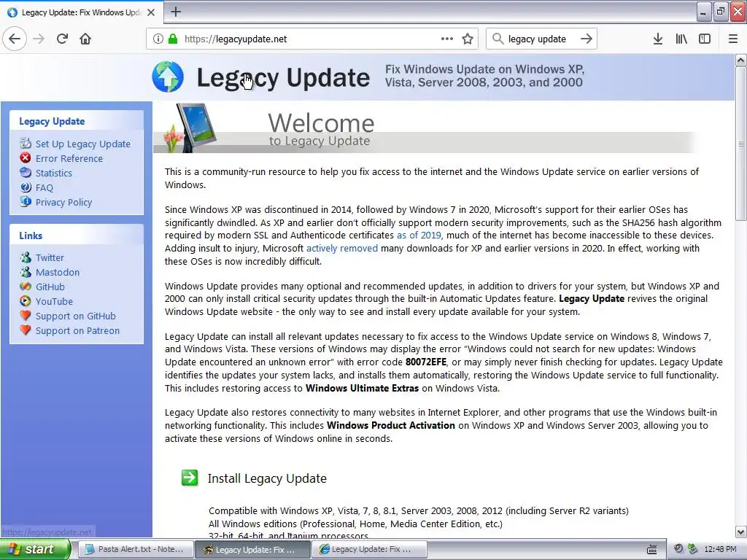Image resolution: width=747 pixels, height=560 pixels.
Task: Click the FAQ question mark icon
Action: (26, 187)
